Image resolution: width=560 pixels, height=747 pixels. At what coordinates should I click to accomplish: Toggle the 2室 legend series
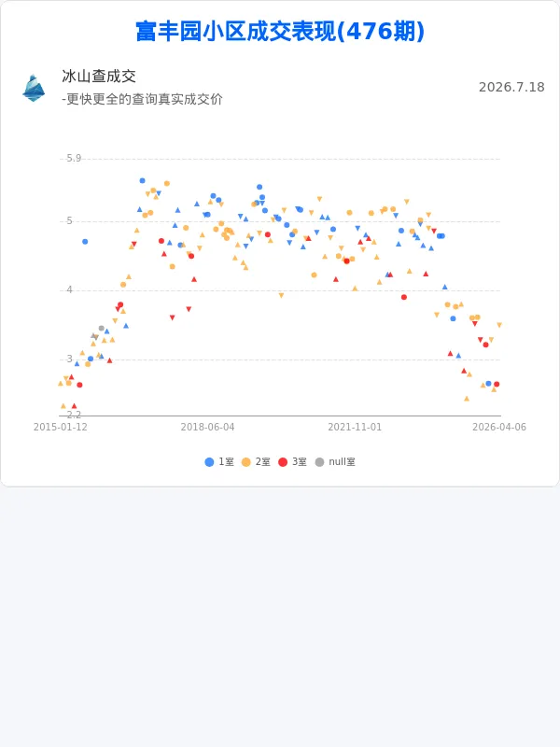coord(256,461)
